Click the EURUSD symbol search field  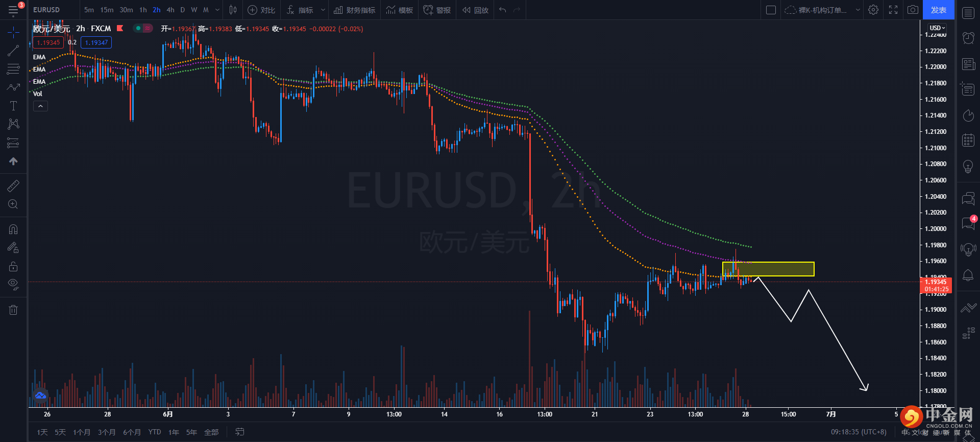click(46, 10)
